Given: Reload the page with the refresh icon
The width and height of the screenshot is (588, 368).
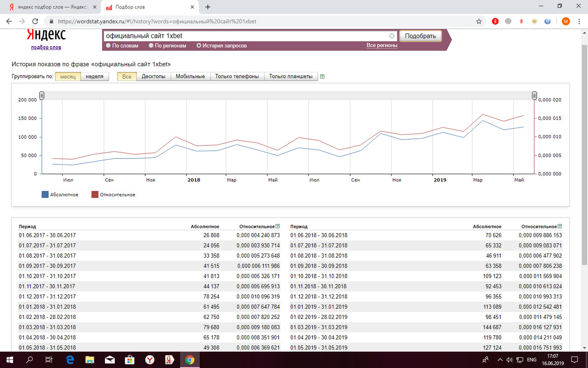Looking at the screenshot, I should [x=35, y=21].
